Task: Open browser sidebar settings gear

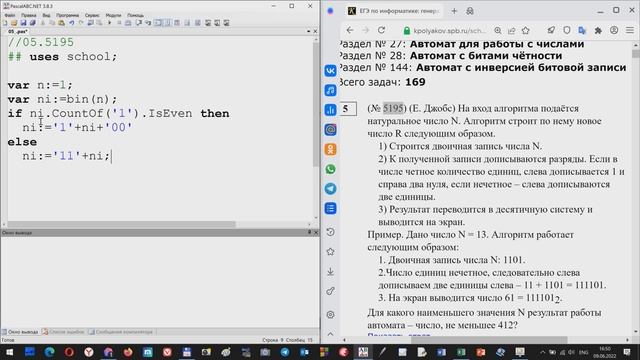Action: pyautogui.click(x=330, y=314)
